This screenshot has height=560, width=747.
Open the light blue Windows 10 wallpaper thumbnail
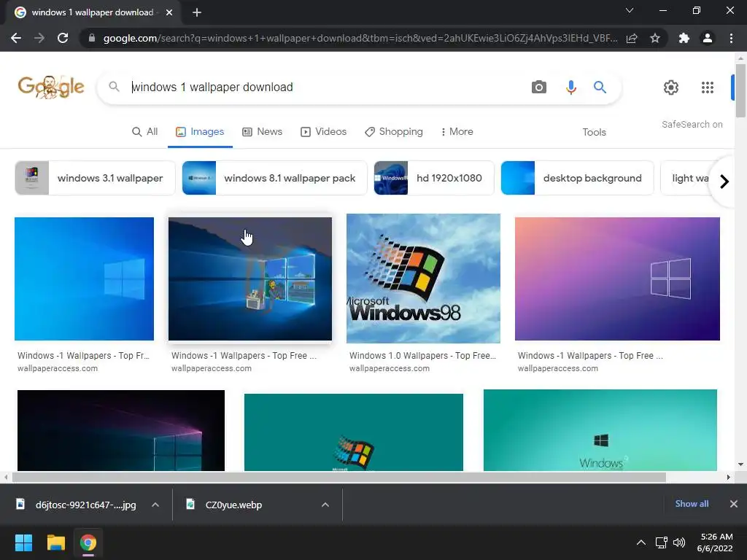pos(84,279)
